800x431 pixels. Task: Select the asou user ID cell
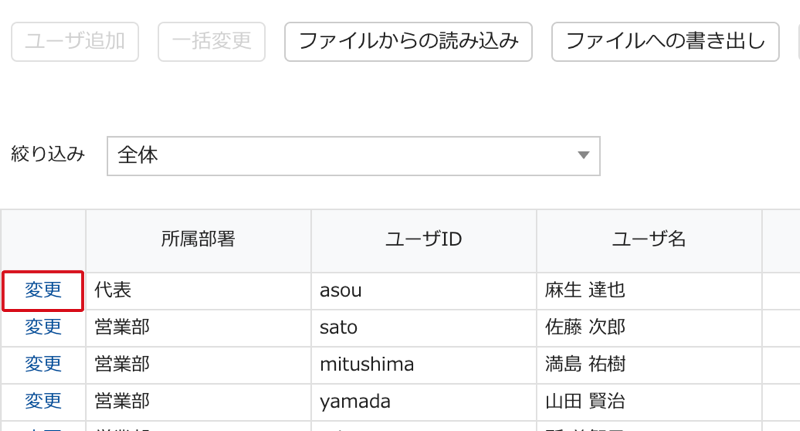[x=423, y=290]
